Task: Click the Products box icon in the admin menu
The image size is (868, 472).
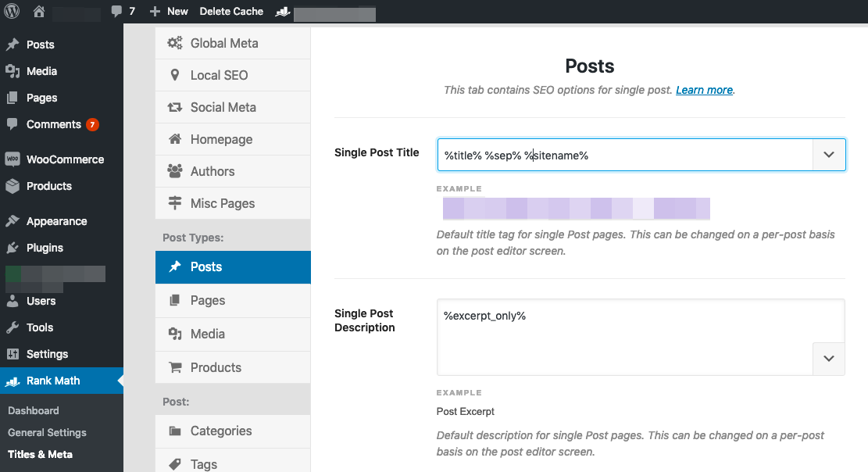Action: [x=13, y=186]
